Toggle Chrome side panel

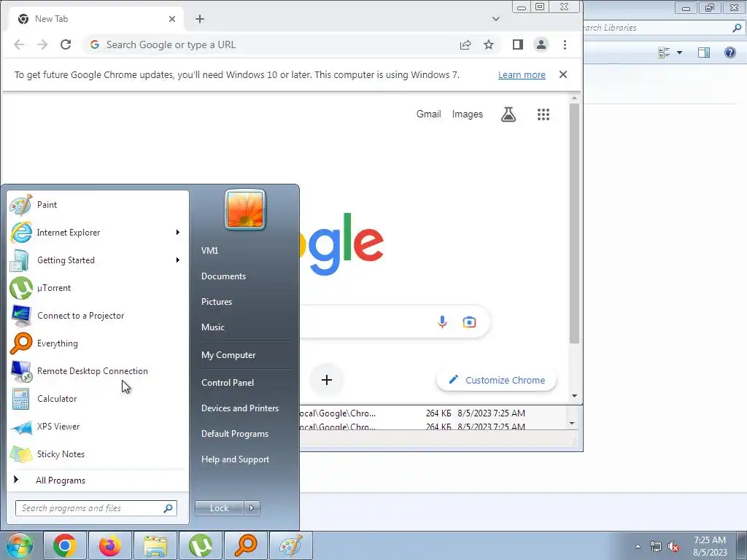pyautogui.click(x=518, y=44)
